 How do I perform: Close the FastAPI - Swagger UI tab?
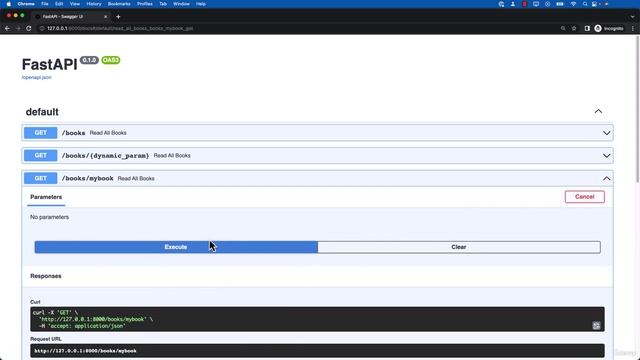[106, 17]
